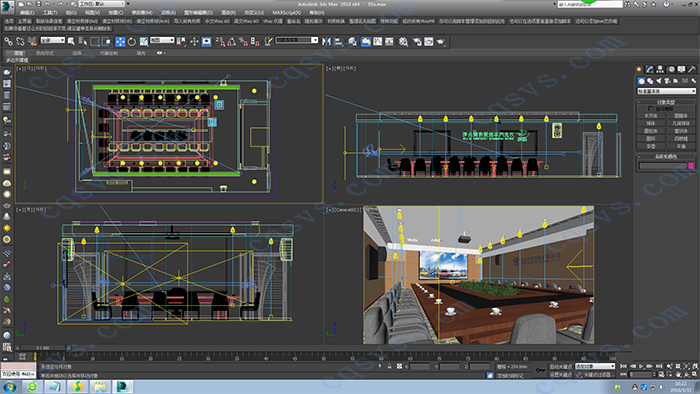Click the magenta object color swatch

point(691,166)
